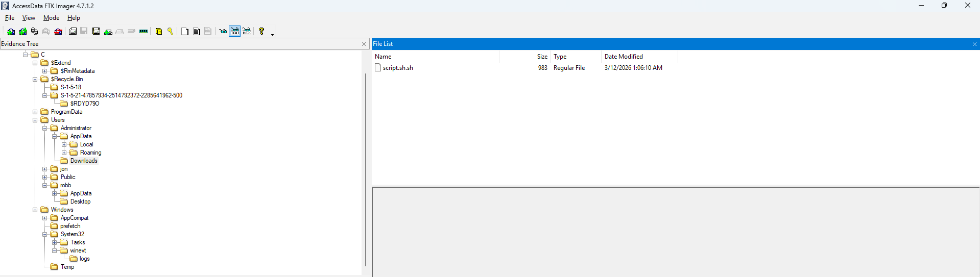Click the Remove Evidence Item icon

pos(46,32)
